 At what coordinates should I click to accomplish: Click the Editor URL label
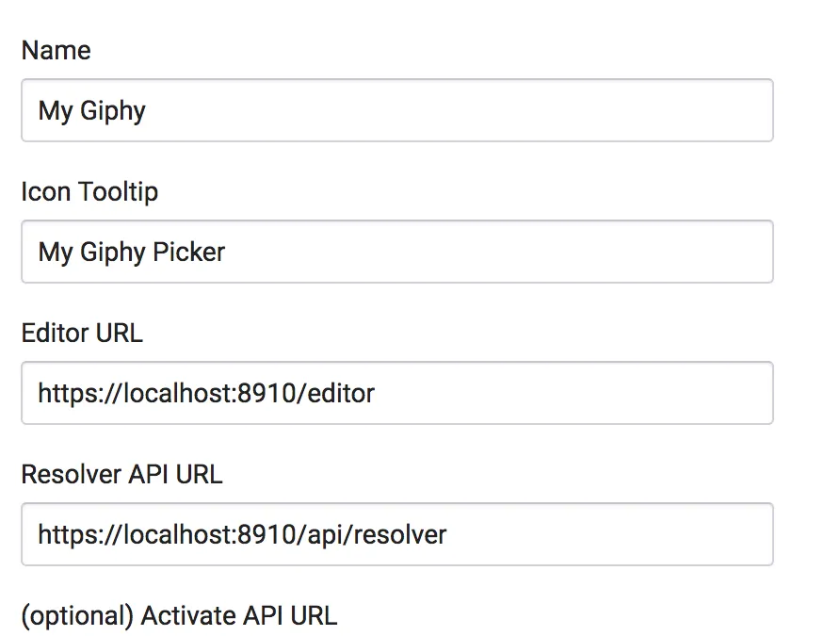point(82,333)
